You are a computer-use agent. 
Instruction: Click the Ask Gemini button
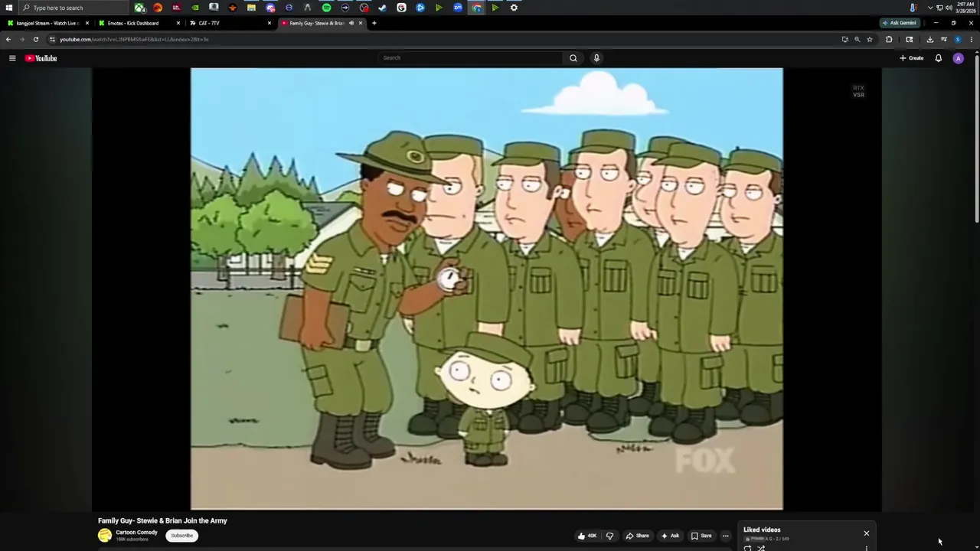point(899,23)
